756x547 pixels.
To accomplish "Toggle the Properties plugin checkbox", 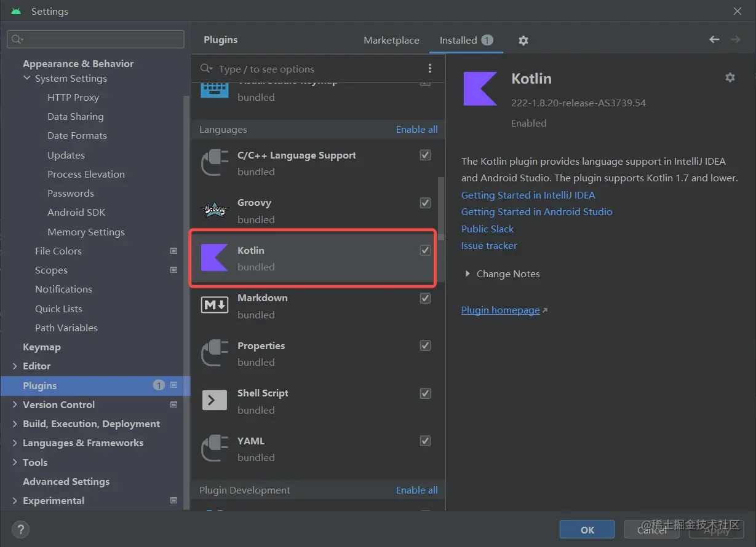I will (x=425, y=345).
